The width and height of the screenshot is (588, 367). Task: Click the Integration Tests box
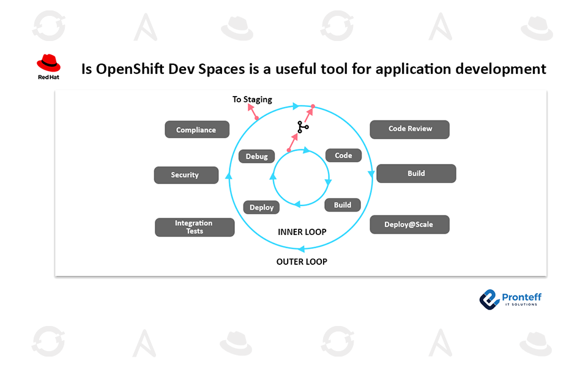pyautogui.click(x=195, y=228)
